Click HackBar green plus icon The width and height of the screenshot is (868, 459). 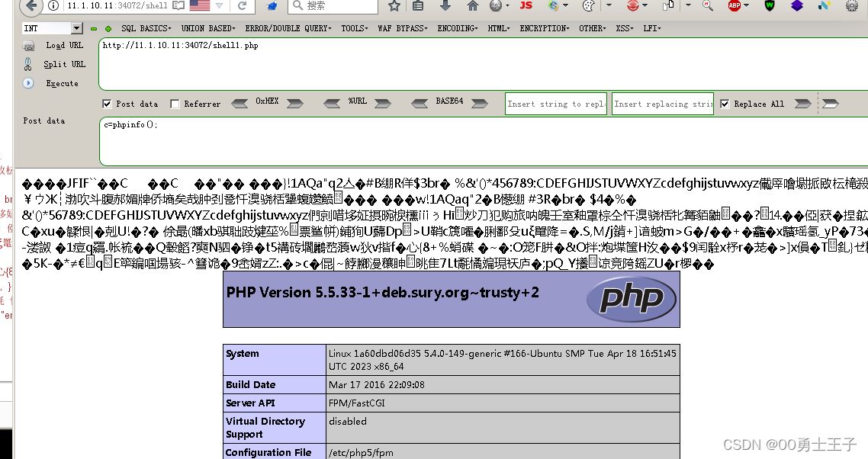point(108,29)
